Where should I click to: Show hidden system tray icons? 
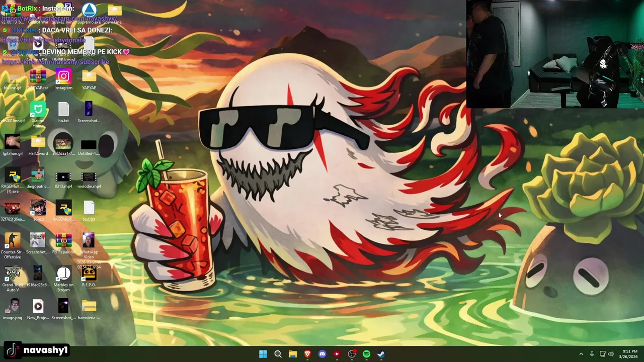(x=581, y=354)
